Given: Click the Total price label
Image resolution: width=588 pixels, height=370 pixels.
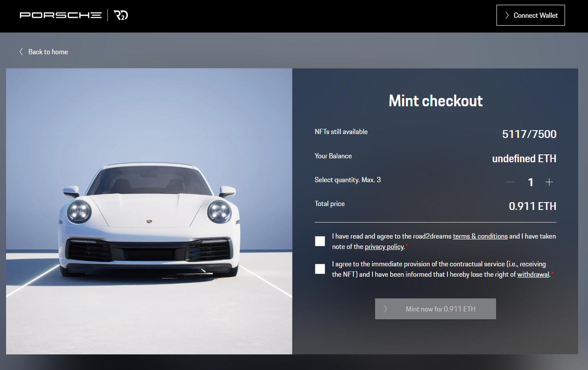Looking at the screenshot, I should tap(330, 204).
